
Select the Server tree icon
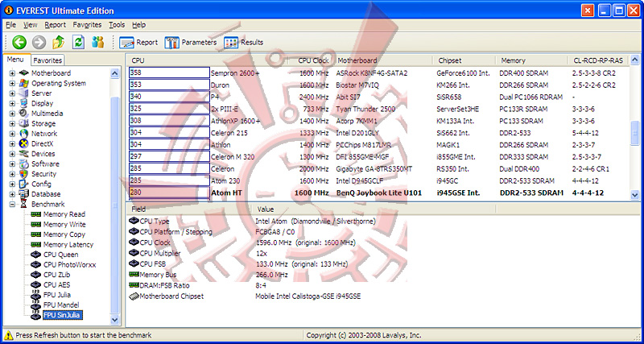tap(24, 93)
